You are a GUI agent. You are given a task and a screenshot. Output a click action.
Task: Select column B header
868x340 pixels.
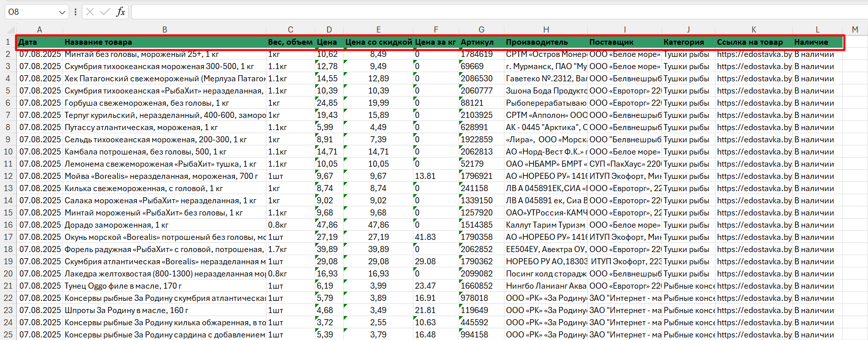pyautogui.click(x=165, y=29)
